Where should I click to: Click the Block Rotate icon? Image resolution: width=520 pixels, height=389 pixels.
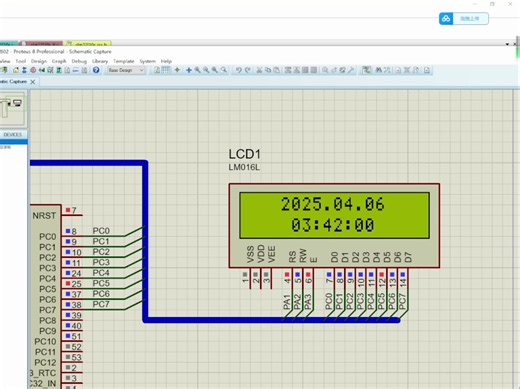click(x=305, y=70)
